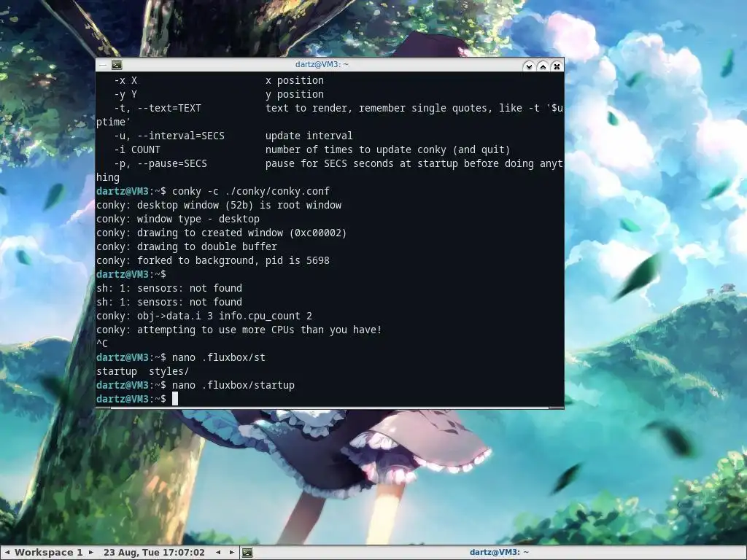Click the dash button left of titlebar terminal icon
Screen dimensions: 747x560
103,65
